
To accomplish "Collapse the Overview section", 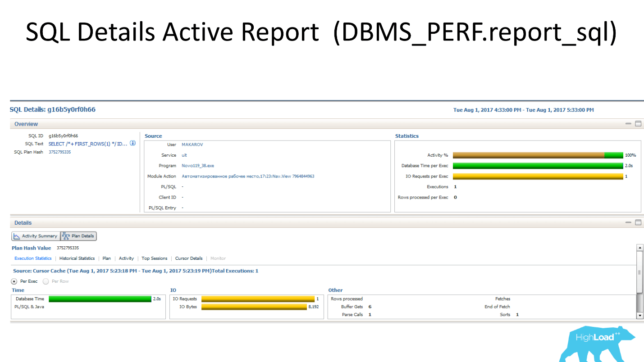I will [x=628, y=124].
